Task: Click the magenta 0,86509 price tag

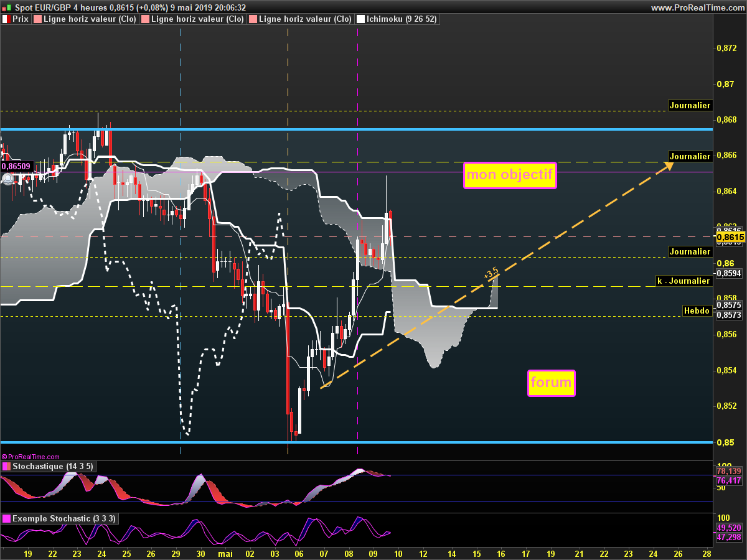Action: [17, 167]
